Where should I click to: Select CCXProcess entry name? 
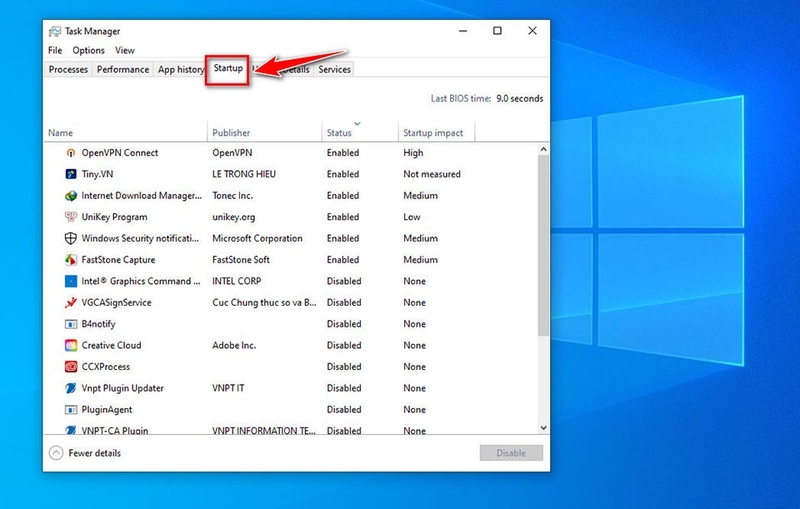pos(106,367)
